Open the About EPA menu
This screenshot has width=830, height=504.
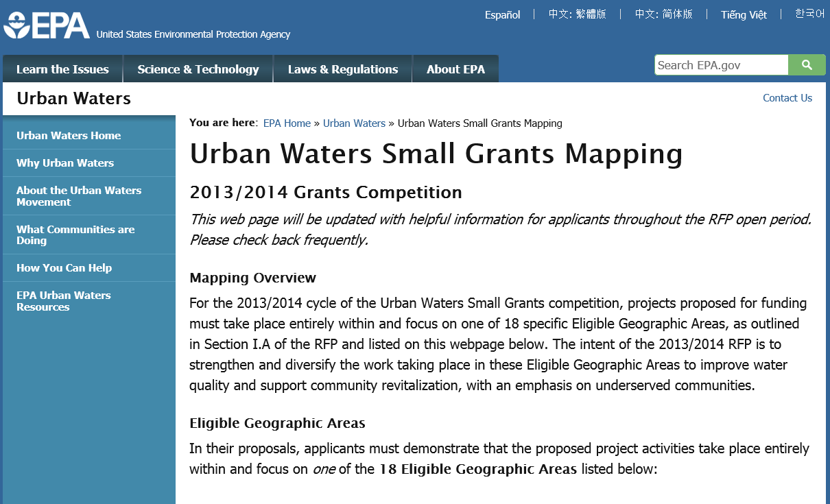455,69
